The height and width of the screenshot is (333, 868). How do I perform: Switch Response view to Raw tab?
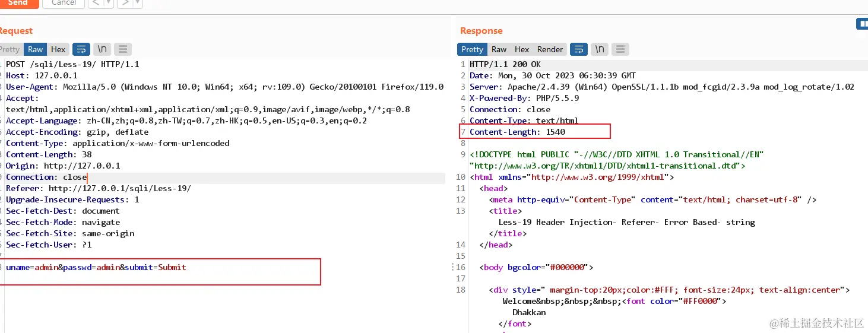coord(499,49)
